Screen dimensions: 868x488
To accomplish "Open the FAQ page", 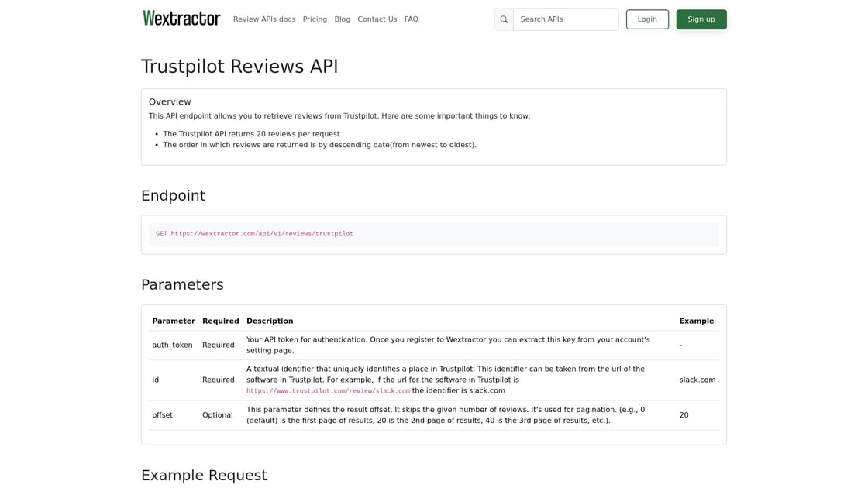I will [x=412, y=19].
